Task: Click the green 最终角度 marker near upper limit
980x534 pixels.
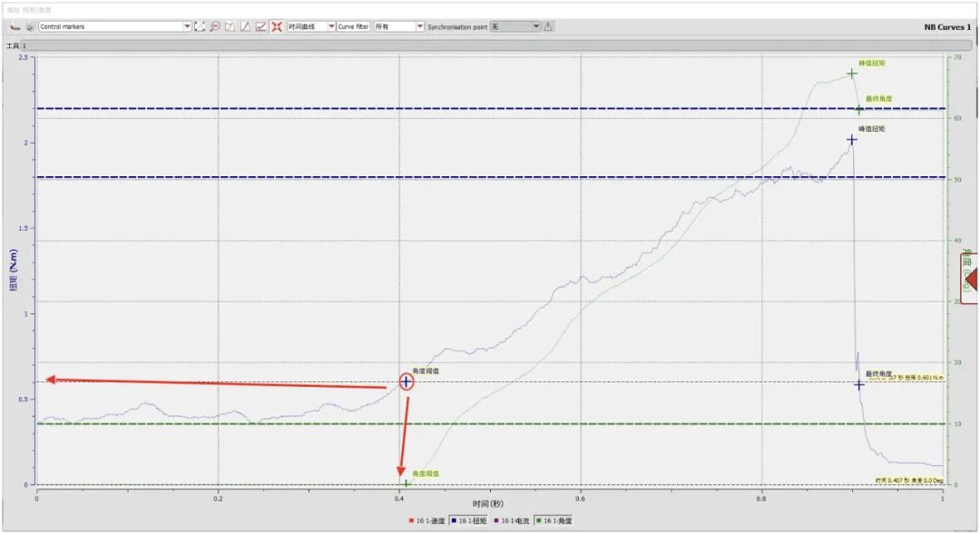Action: (x=859, y=110)
